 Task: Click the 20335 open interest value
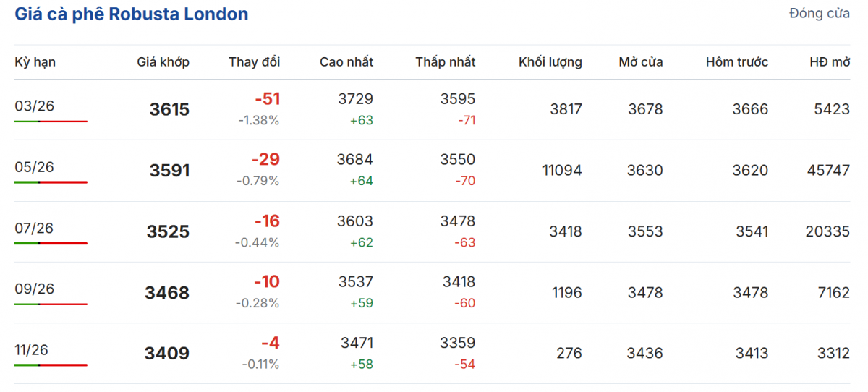point(827,231)
